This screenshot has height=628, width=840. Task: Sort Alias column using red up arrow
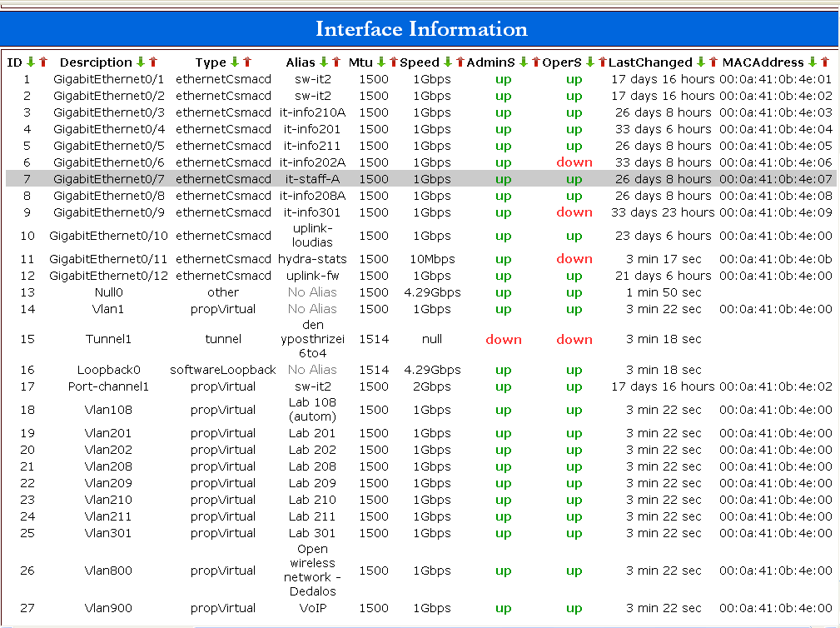(x=336, y=62)
